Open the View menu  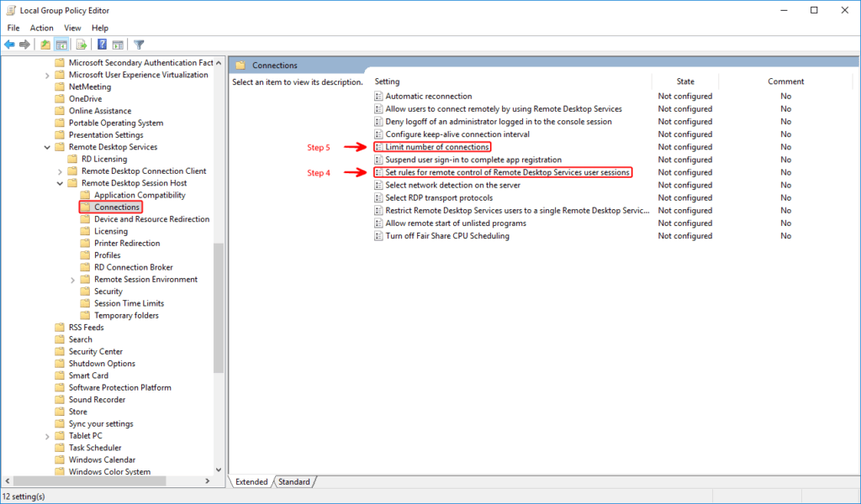[x=71, y=27]
